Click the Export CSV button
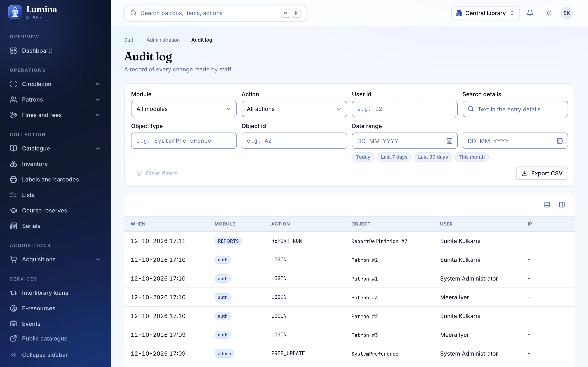Viewport: 588px width, 367px height. coord(542,173)
